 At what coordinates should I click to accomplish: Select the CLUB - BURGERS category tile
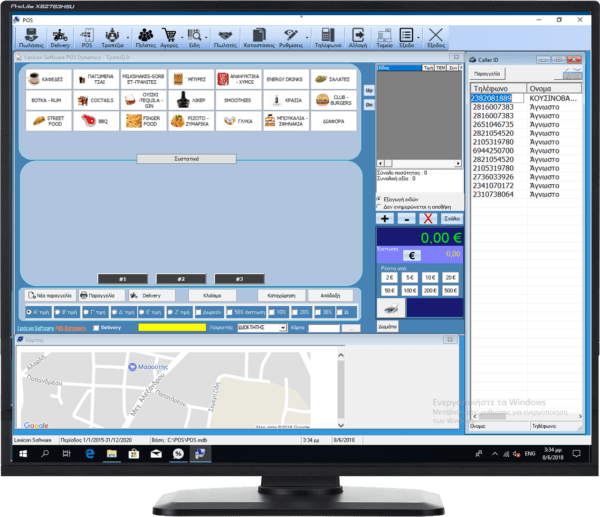click(x=334, y=100)
